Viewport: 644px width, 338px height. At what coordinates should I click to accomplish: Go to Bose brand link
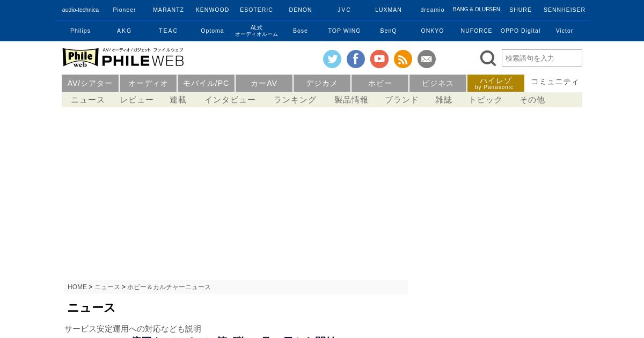(301, 31)
